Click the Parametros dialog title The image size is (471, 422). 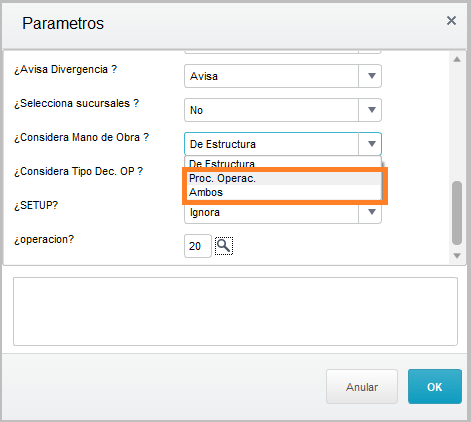[x=63, y=23]
